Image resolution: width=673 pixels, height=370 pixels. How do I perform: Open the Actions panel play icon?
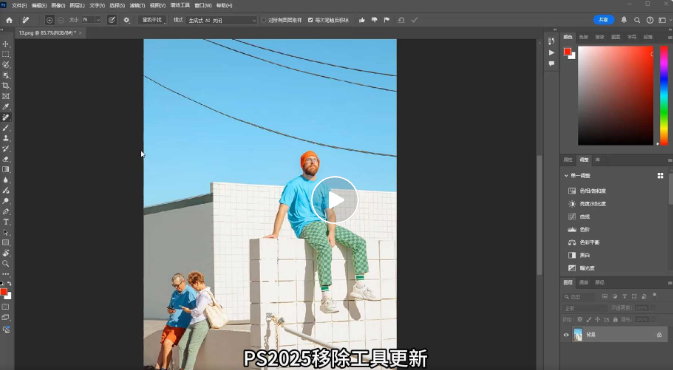click(x=551, y=52)
